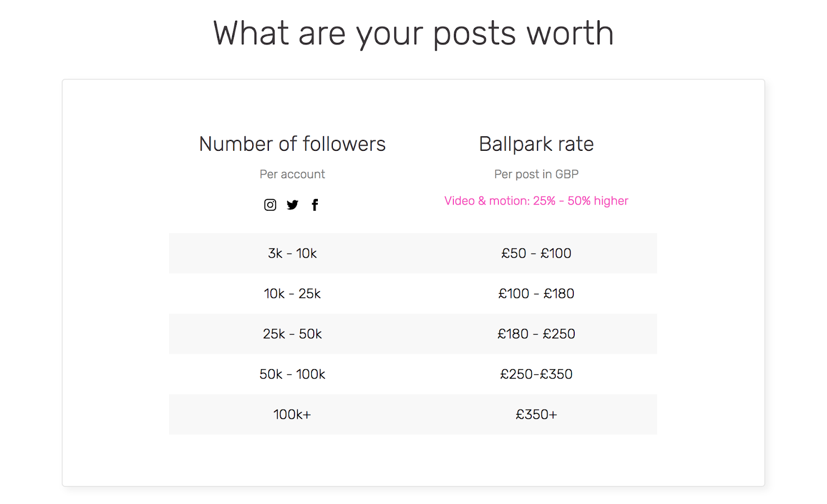Select the £50 - £100 rate cell
The width and height of the screenshot is (827, 504).
point(537,253)
